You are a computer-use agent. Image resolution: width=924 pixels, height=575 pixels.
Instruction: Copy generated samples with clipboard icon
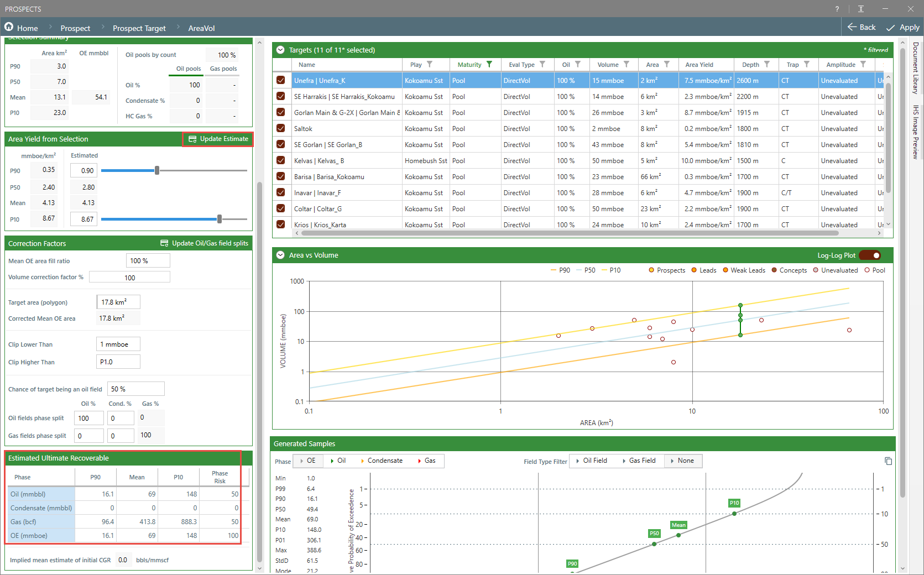888,461
